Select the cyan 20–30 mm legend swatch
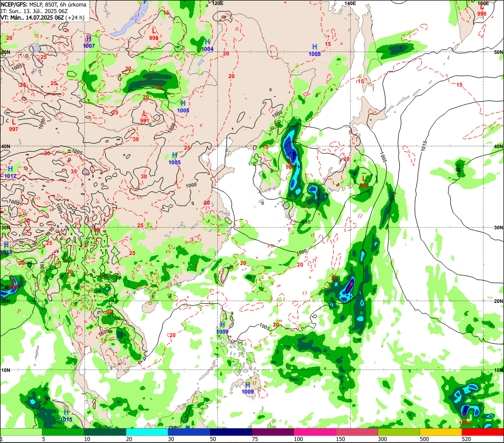The height and width of the screenshot is (443, 504). click(147, 432)
